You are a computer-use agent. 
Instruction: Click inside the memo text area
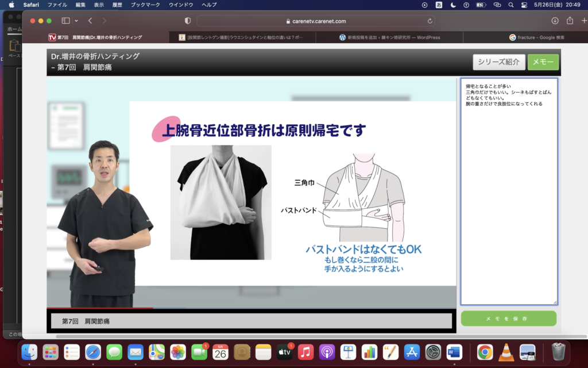tap(509, 201)
